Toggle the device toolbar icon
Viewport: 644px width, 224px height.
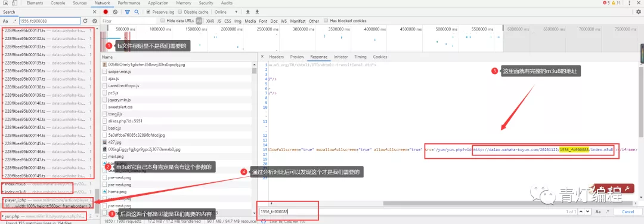tap(14, 3)
